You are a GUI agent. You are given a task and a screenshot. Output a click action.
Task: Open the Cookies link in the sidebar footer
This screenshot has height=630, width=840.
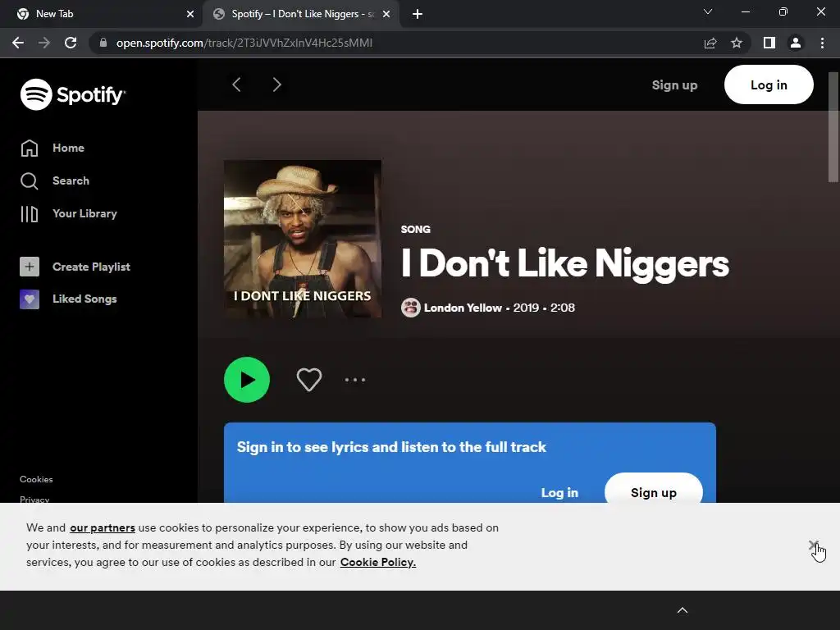coord(36,479)
